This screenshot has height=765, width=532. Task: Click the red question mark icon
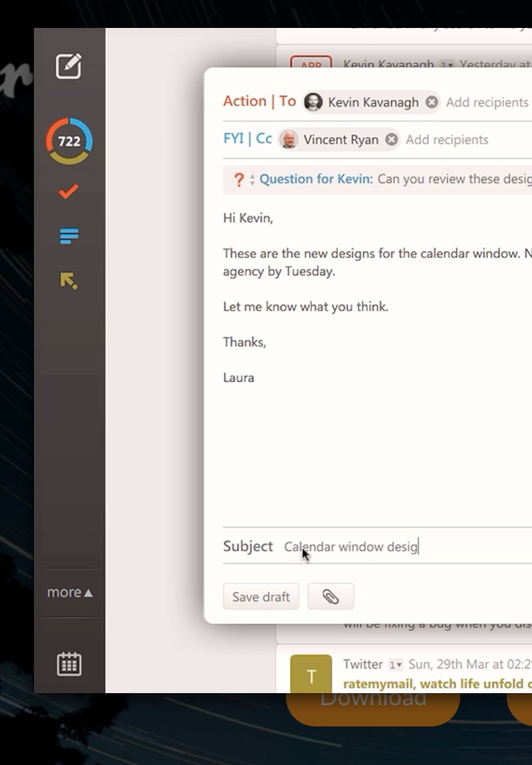click(239, 180)
